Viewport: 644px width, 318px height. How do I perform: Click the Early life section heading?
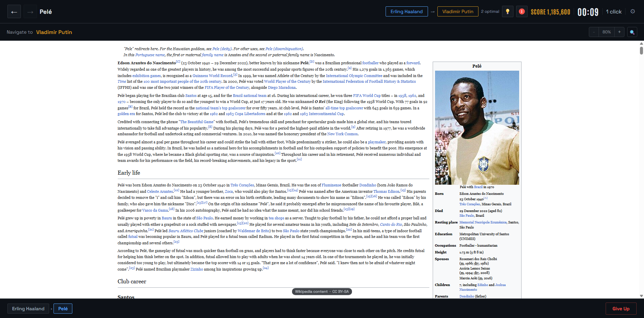[129, 173]
